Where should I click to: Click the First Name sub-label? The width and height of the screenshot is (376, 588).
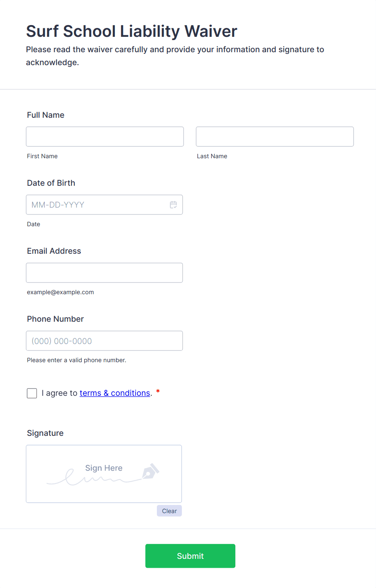42,156
